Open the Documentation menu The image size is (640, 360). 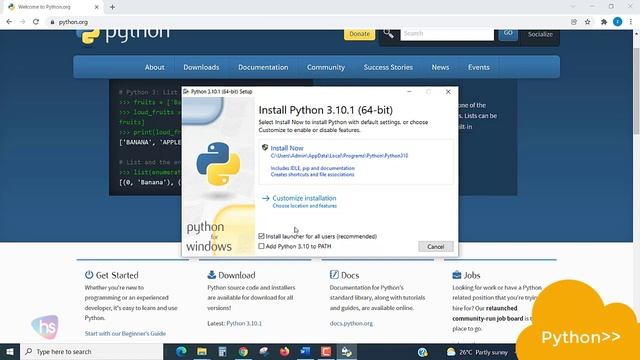click(263, 67)
